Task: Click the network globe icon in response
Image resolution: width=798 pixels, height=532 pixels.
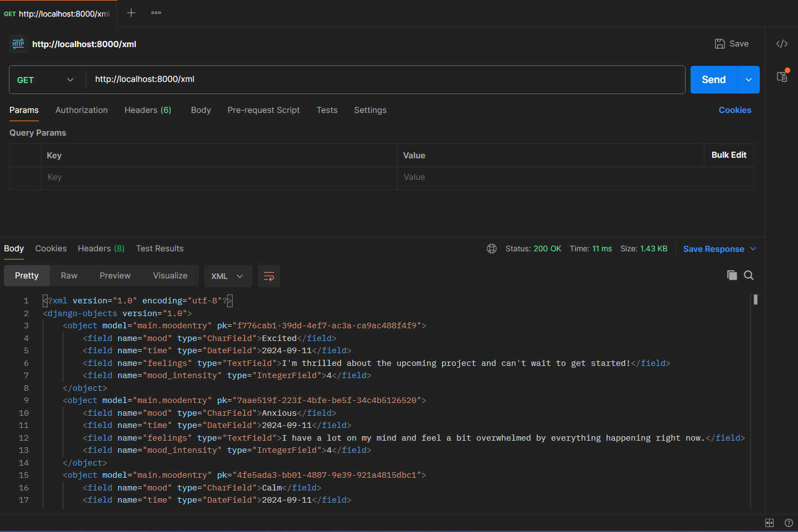Action: 492,249
